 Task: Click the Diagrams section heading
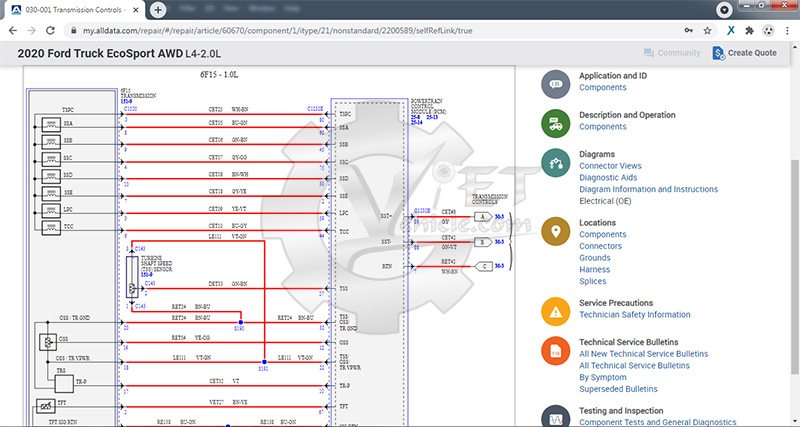[597, 154]
